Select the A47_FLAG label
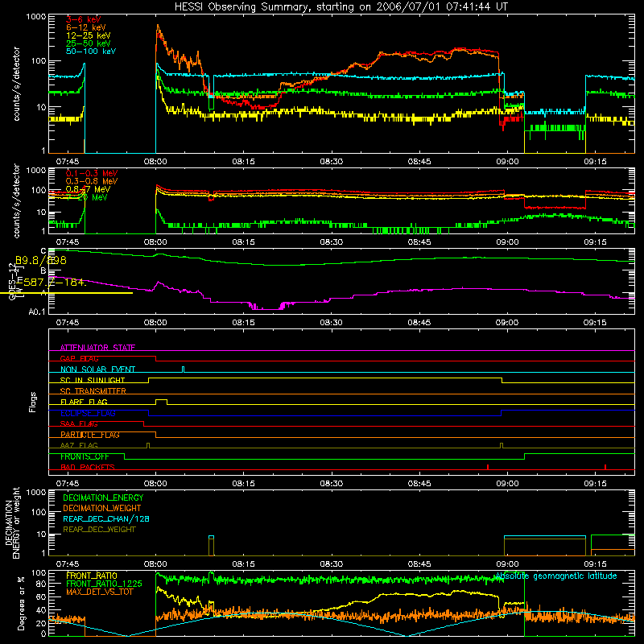 [x=79, y=445]
